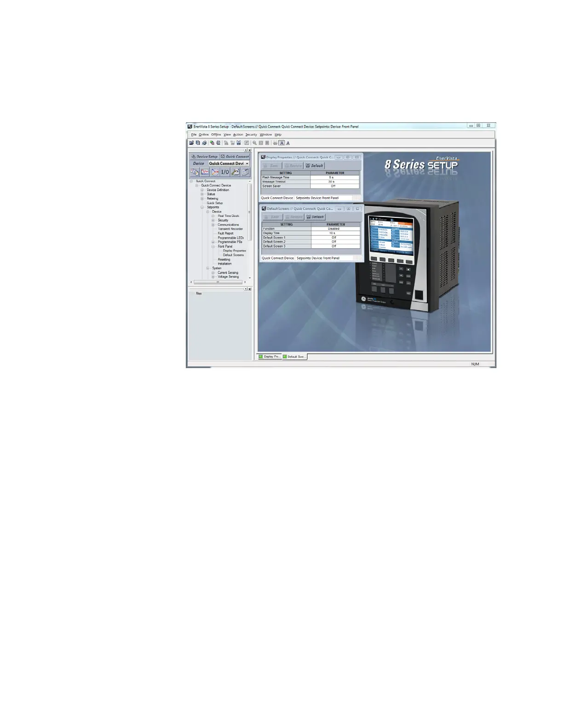Open the Online menu
Viewport: 563px width, 728px height.
coord(203,135)
